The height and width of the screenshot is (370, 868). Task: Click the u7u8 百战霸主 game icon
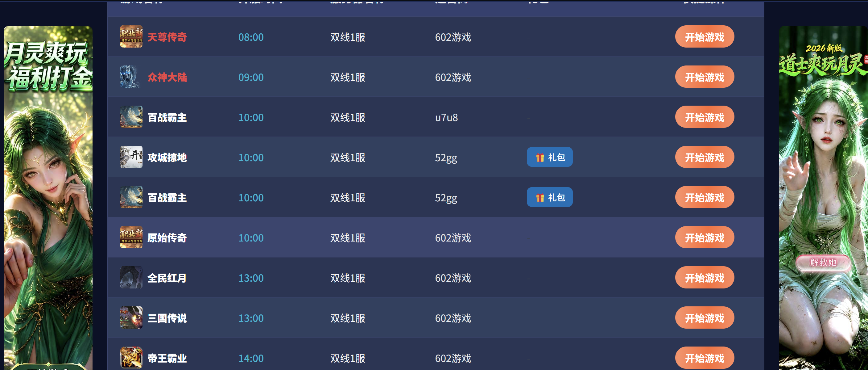pos(131,117)
